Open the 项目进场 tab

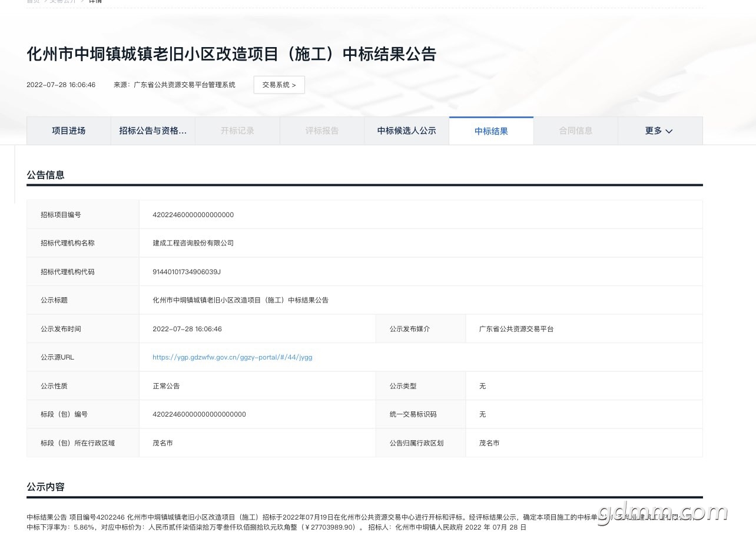click(x=69, y=131)
